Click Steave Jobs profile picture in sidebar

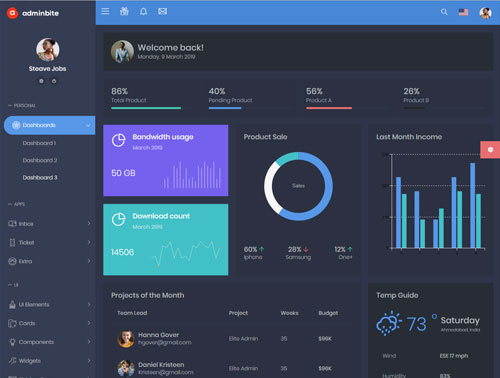click(x=48, y=49)
